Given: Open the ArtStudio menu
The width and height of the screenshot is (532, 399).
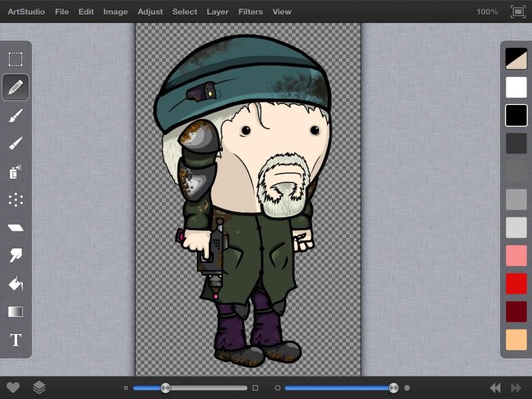Looking at the screenshot, I should (26, 12).
